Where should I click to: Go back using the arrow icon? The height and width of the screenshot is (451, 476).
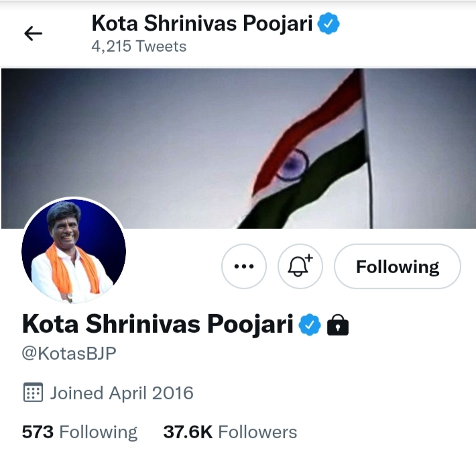point(33,34)
